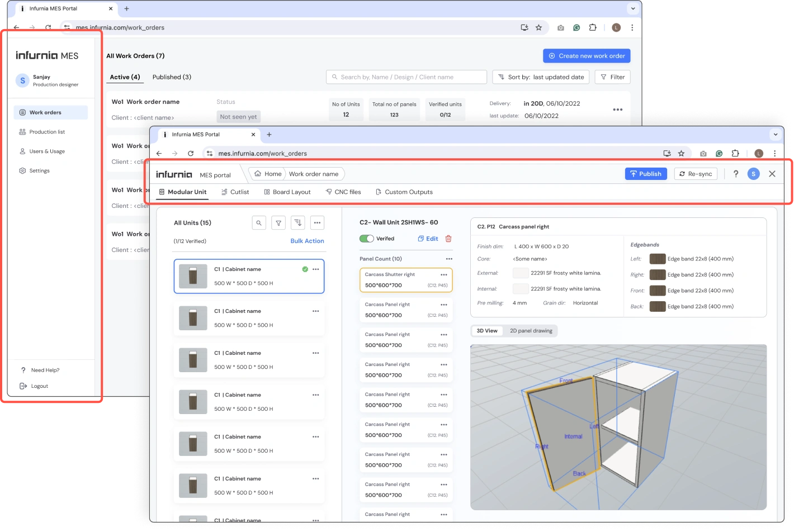Click Sanjay's profile avatar in the sidebar
The width and height of the screenshot is (794, 532).
point(22,80)
